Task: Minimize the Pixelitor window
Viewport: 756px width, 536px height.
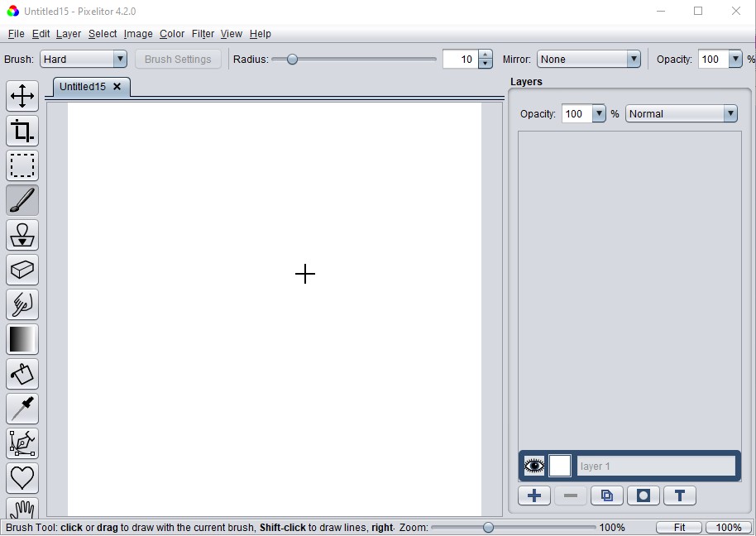Action: 661,11
